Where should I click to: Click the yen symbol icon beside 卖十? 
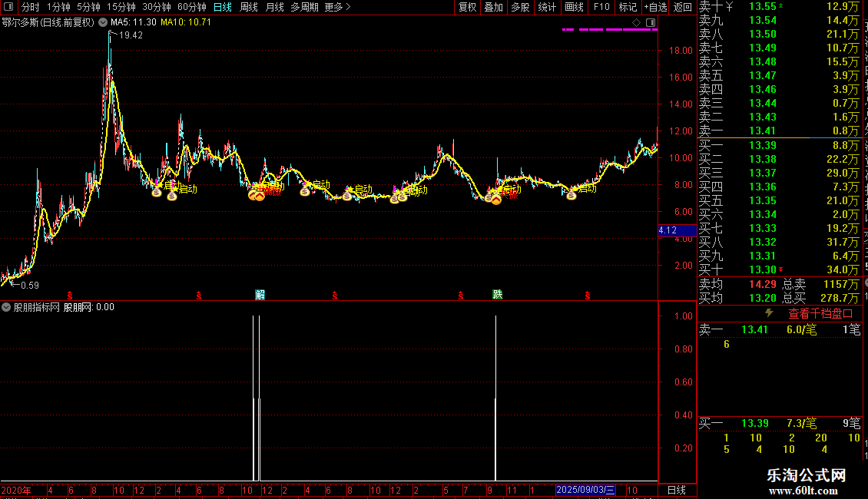729,7
